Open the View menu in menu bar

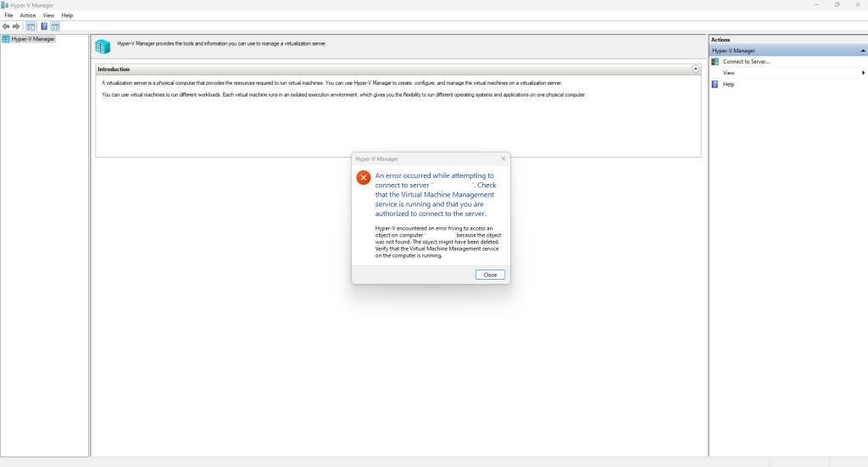48,15
